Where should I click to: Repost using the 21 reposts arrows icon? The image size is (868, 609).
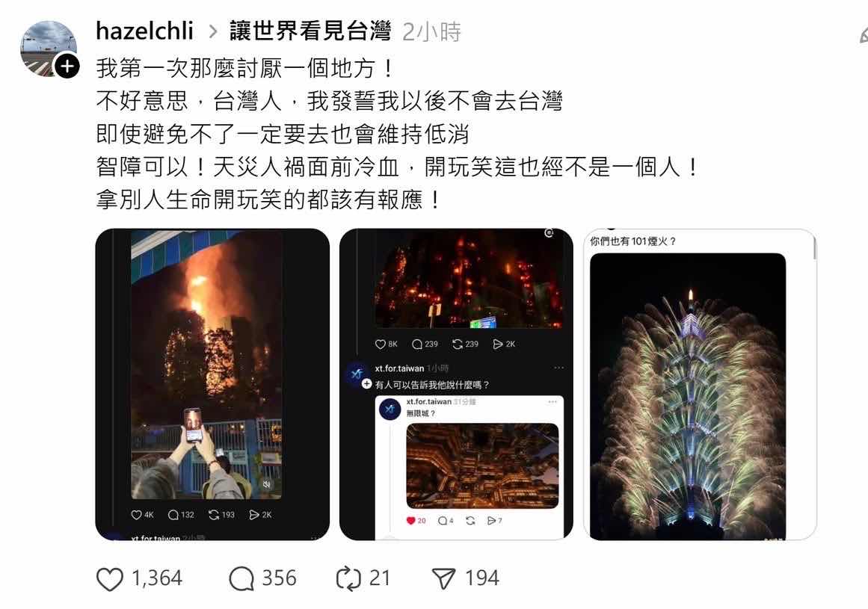pos(348,578)
